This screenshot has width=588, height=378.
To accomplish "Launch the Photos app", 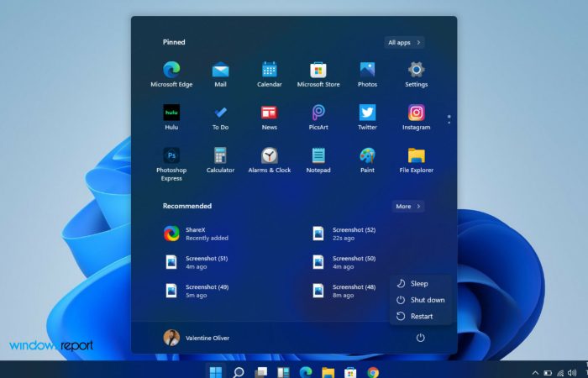I will click(x=367, y=75).
